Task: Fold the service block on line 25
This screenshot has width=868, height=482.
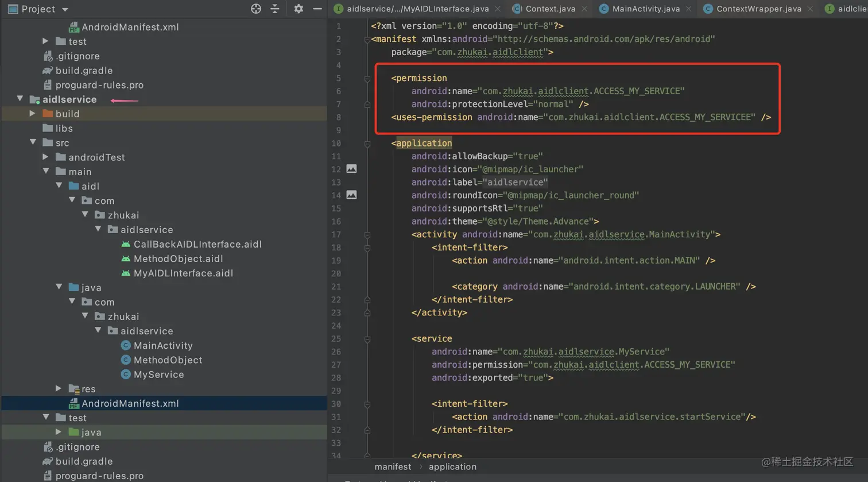Action: tap(367, 339)
